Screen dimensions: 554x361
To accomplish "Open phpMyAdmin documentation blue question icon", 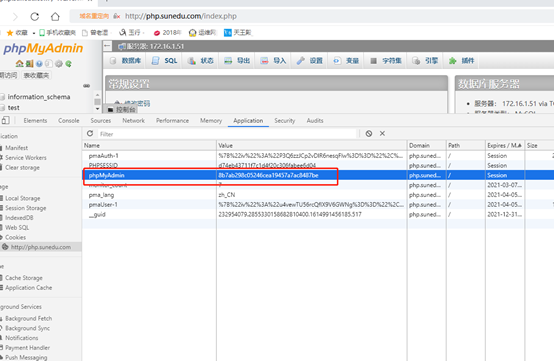I will (x=39, y=64).
